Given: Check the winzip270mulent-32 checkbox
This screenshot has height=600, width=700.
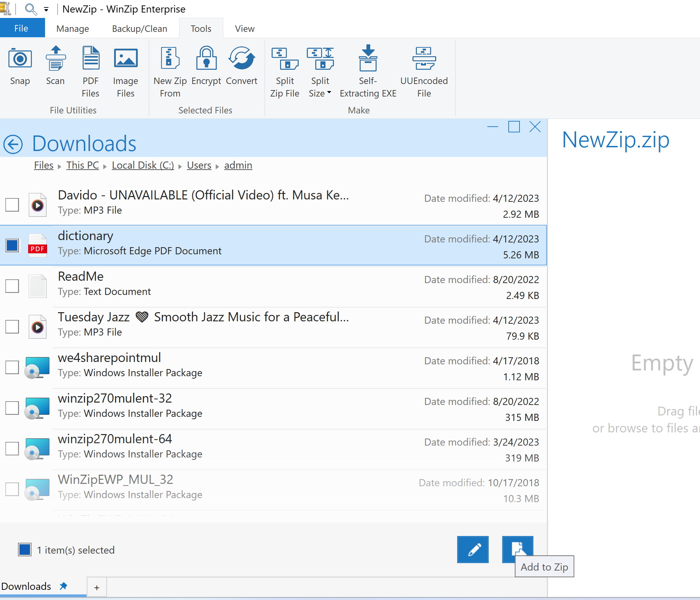Looking at the screenshot, I should coord(12,408).
